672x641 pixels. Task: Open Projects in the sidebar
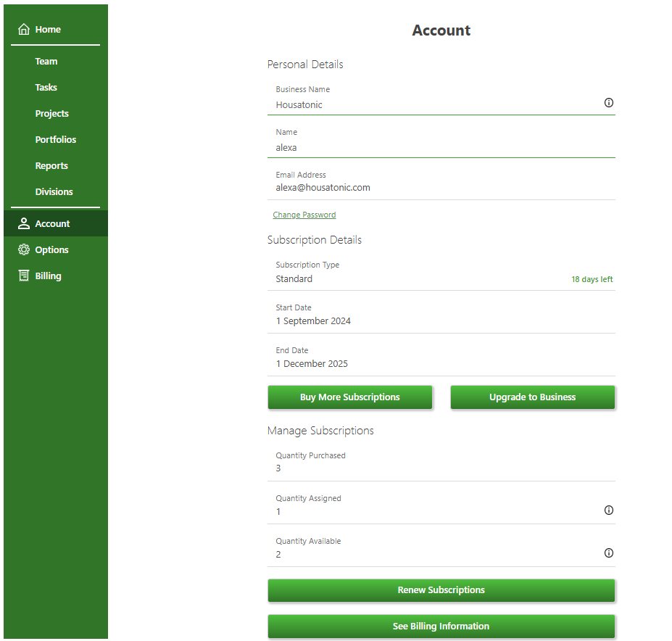(x=52, y=114)
